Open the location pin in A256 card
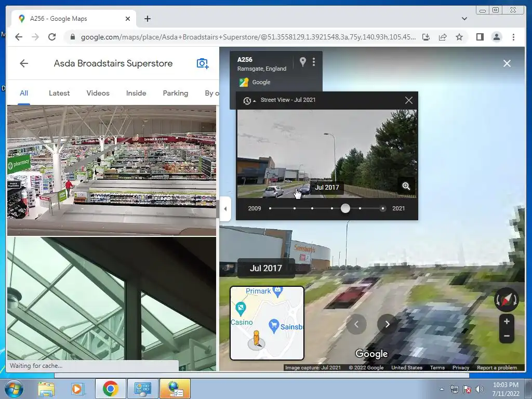 coord(303,62)
